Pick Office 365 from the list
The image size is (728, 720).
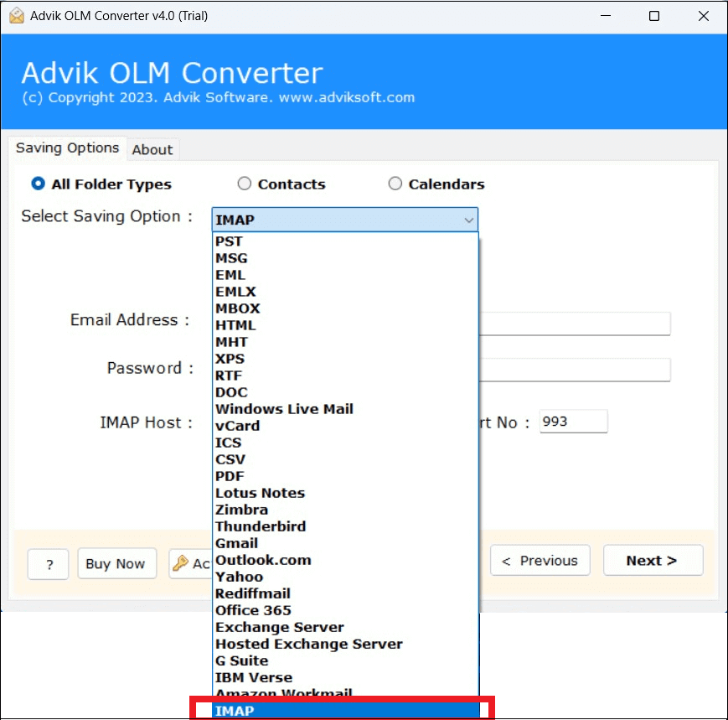[253, 609]
